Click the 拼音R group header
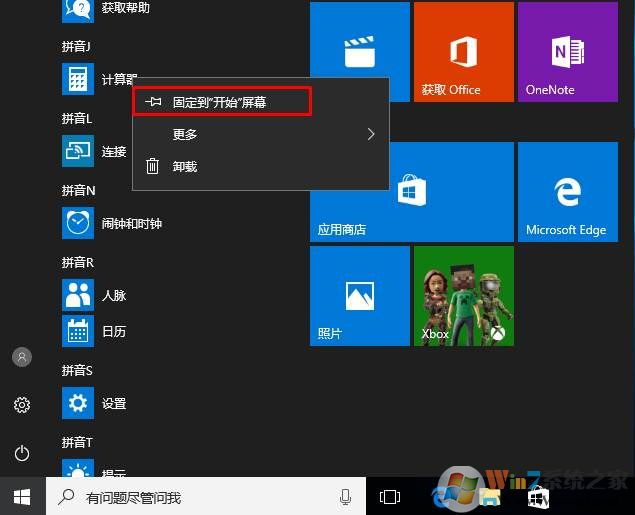 point(77,262)
